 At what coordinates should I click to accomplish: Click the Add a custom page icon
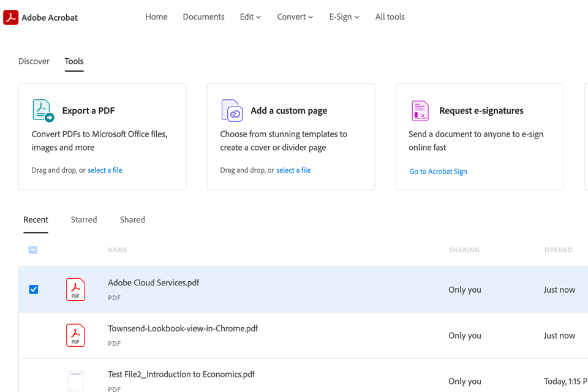click(232, 111)
